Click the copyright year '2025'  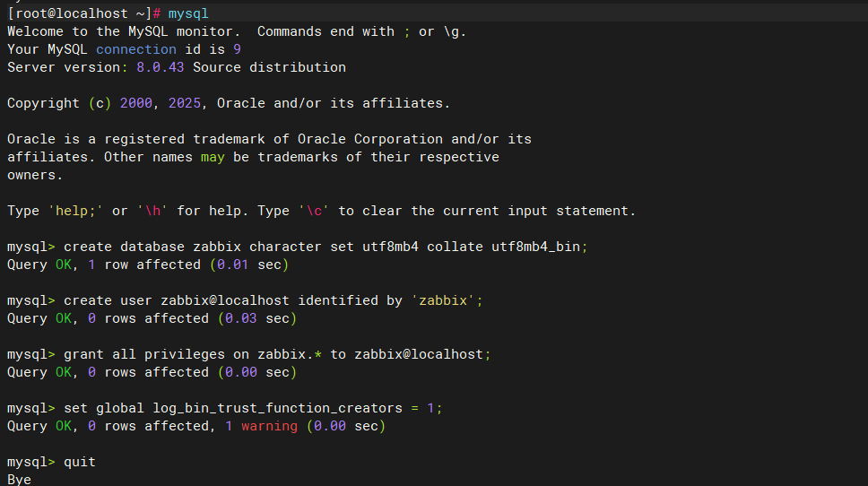185,103
